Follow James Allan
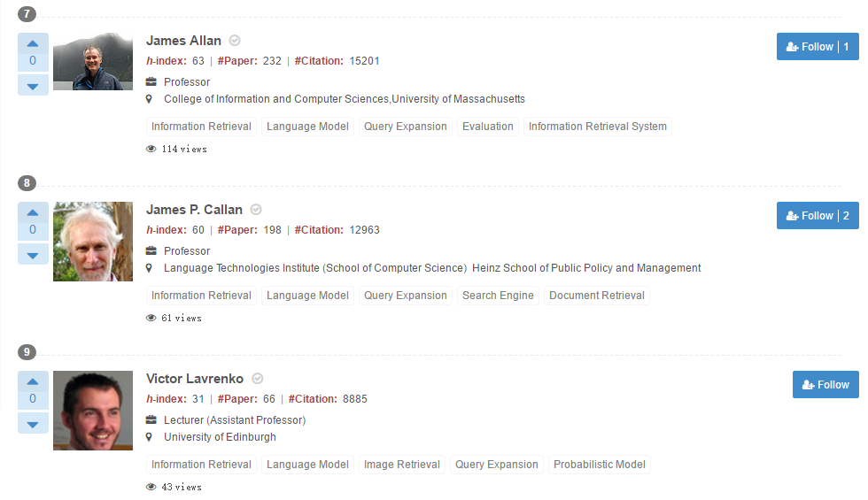This screenshot has width=868, height=500. click(817, 47)
